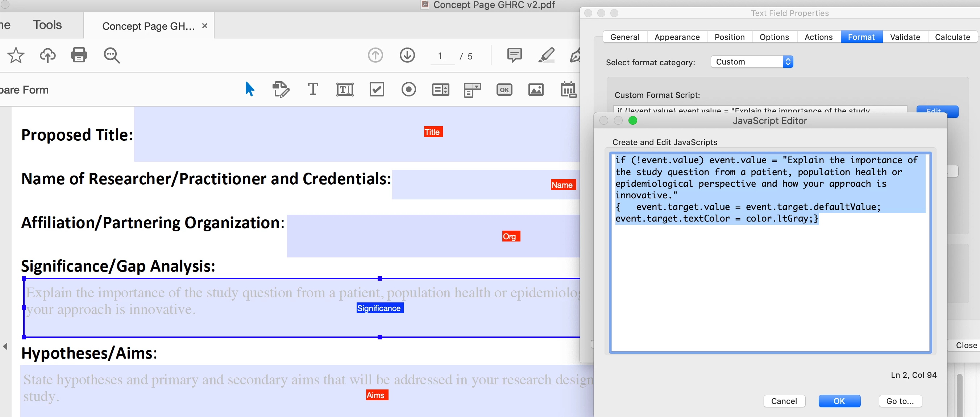Click the Go to... button
Viewport: 980px width, 417px height.
[x=900, y=401]
